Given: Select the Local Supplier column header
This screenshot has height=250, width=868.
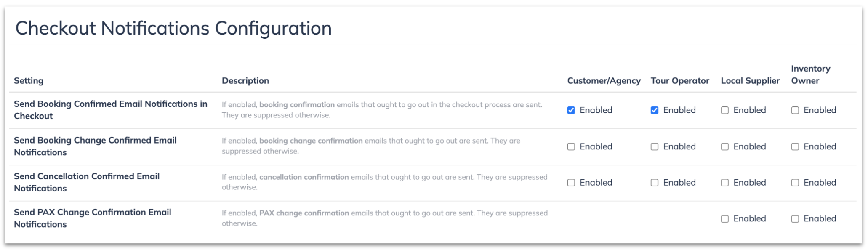Looking at the screenshot, I should click(x=750, y=81).
